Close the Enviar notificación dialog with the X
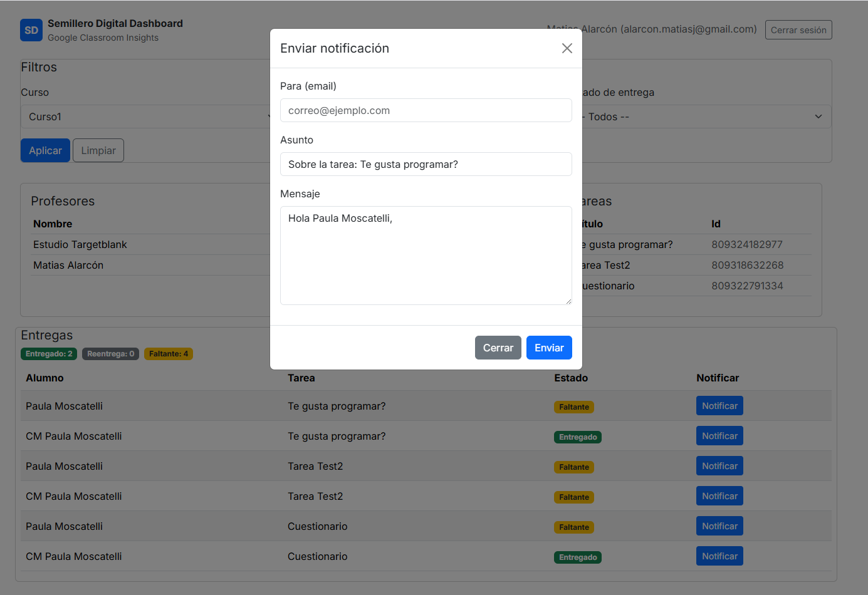868x595 pixels. [567, 48]
